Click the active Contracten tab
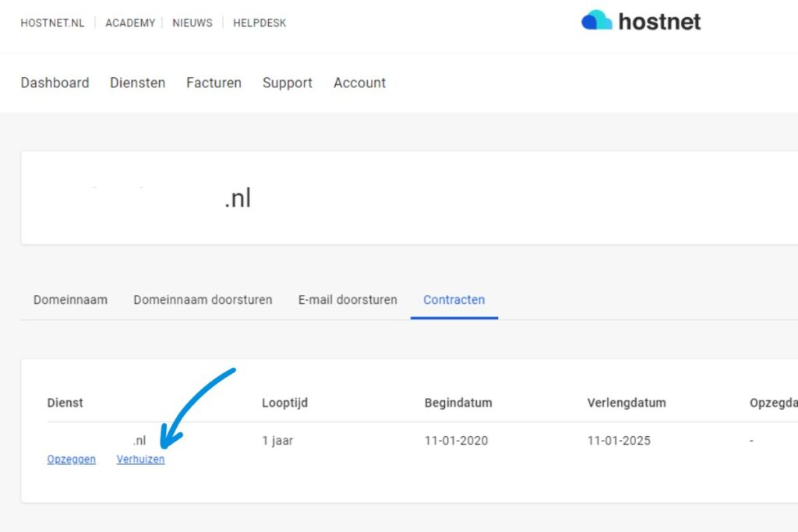 point(454,299)
